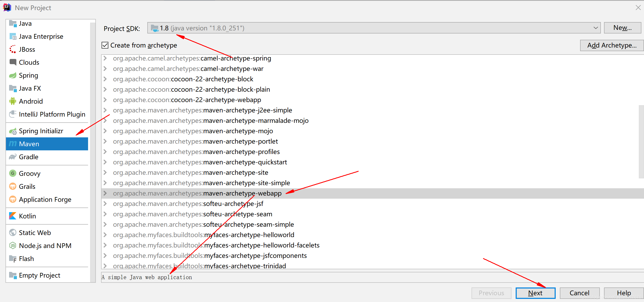This screenshot has height=302, width=644.
Task: Select maven-archetype-marmalade-mojo row
Action: coord(373,120)
